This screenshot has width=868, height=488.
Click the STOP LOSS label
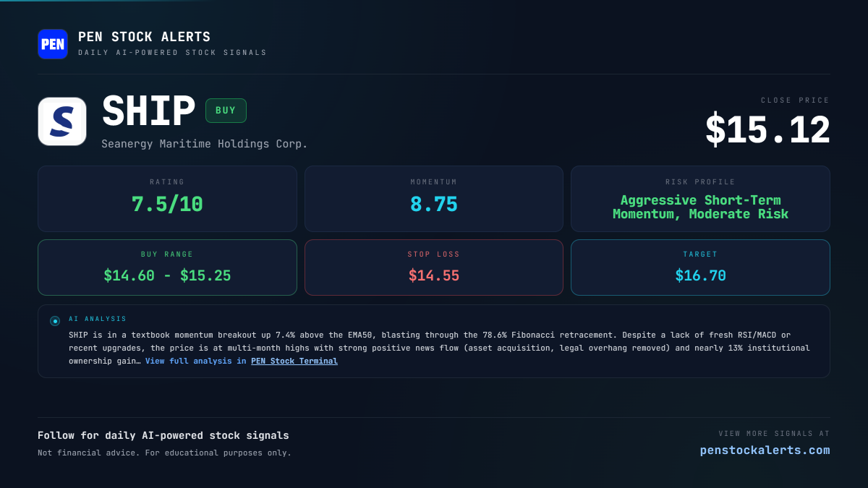(434, 254)
